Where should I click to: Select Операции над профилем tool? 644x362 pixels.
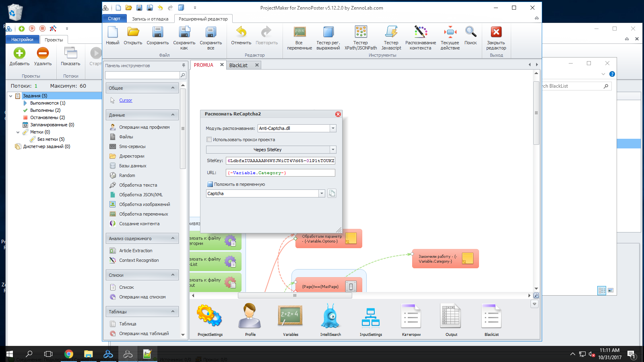(x=144, y=127)
